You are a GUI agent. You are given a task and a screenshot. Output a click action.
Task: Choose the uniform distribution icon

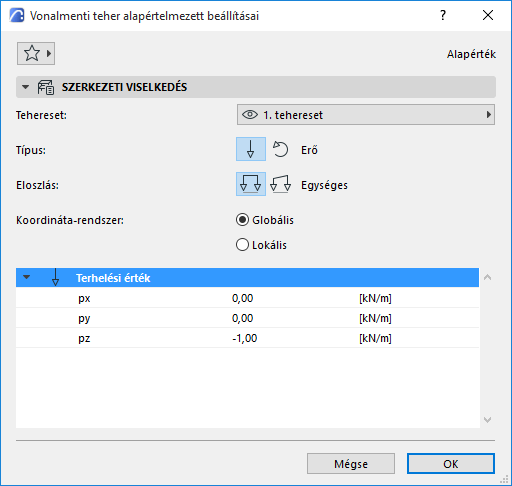pyautogui.click(x=251, y=184)
